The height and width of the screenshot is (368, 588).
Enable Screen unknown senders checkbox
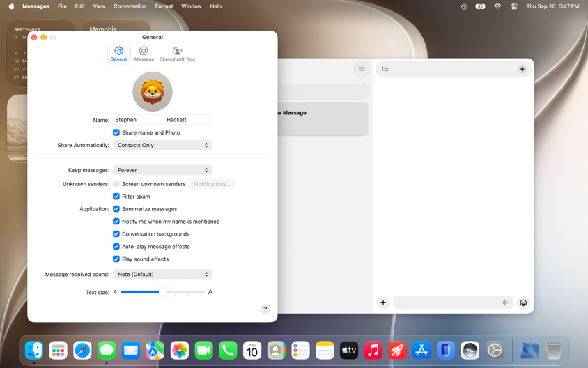pos(116,184)
